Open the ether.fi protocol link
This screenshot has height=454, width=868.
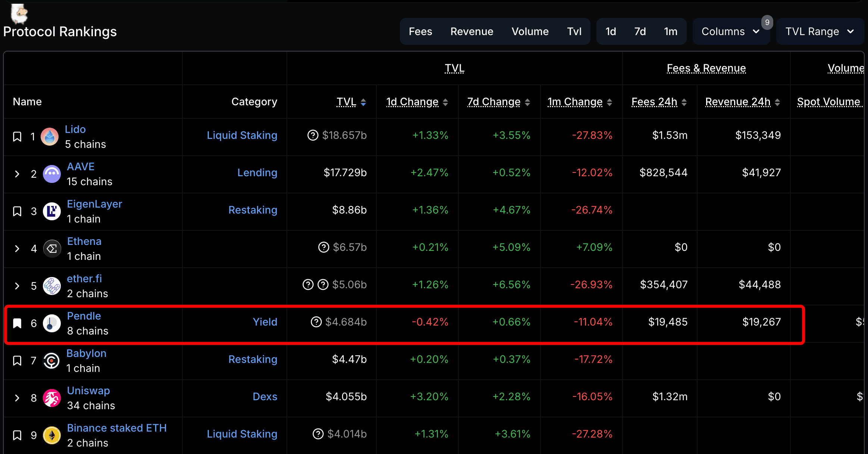click(x=84, y=279)
